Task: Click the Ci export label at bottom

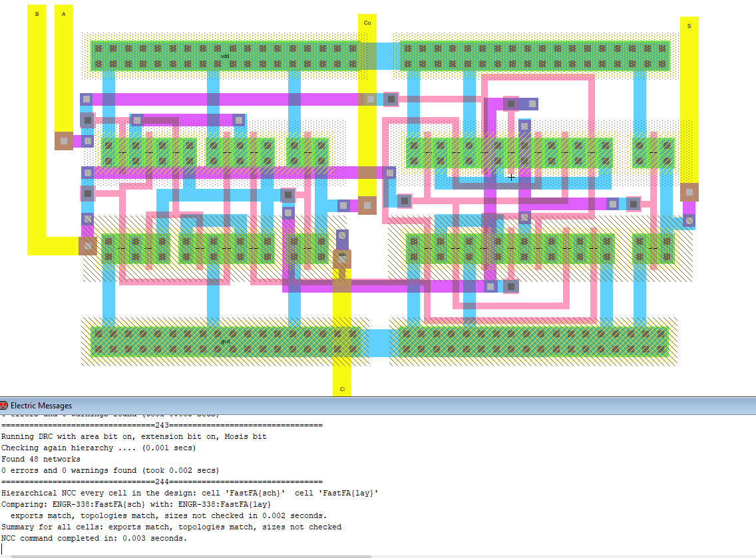Action: click(x=342, y=389)
